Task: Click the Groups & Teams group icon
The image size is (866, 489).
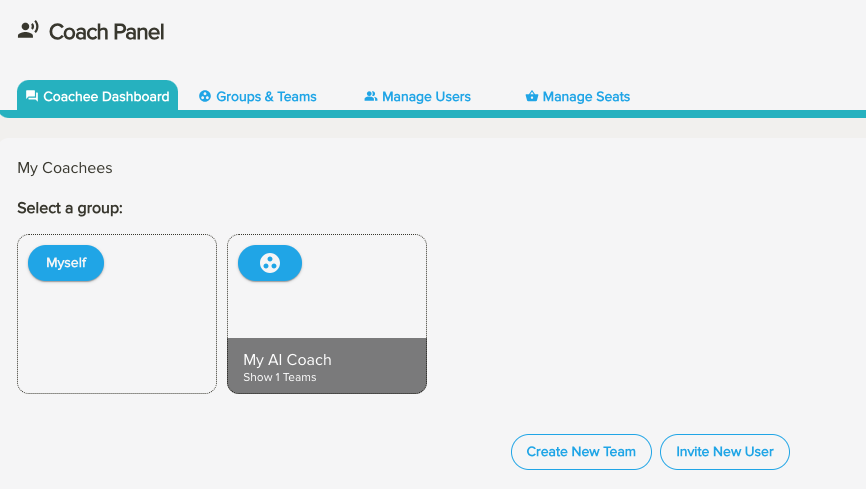Action: pos(205,97)
